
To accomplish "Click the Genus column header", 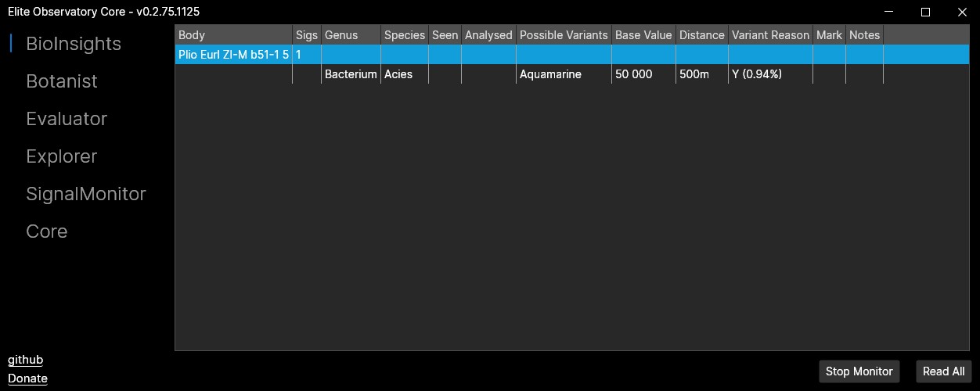I will point(351,34).
